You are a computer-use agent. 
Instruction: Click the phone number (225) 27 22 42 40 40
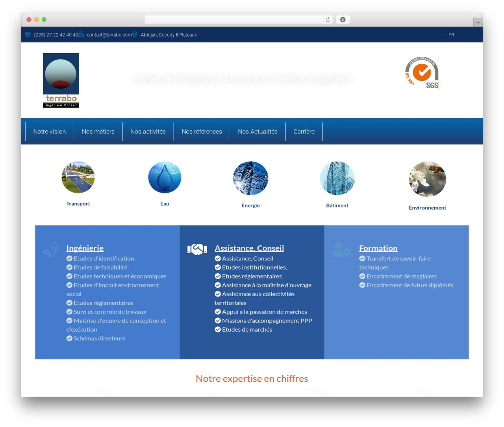(56, 35)
